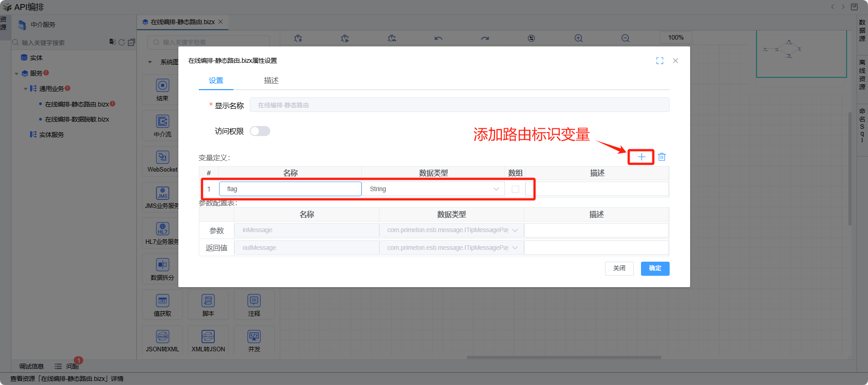The height and width of the screenshot is (385, 868).
Task: Select the 并发 node icon
Action: (x=254, y=337)
